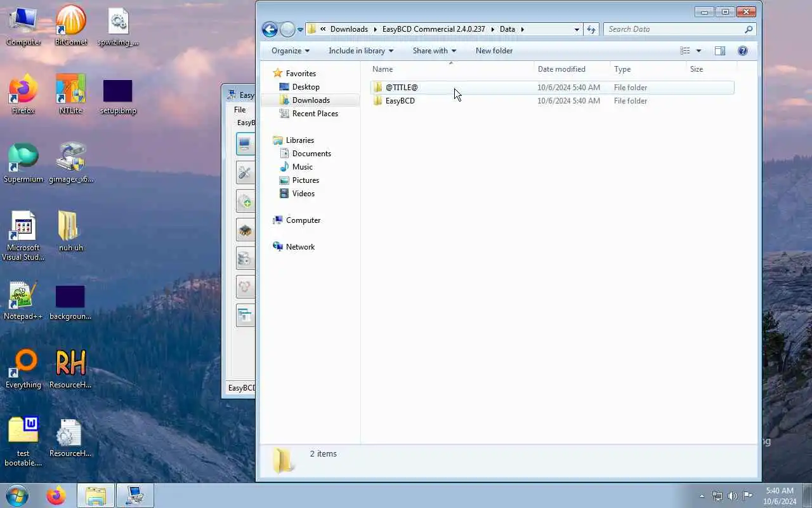Open the File menu in EasyBCD window
812x508 pixels.
pos(240,110)
